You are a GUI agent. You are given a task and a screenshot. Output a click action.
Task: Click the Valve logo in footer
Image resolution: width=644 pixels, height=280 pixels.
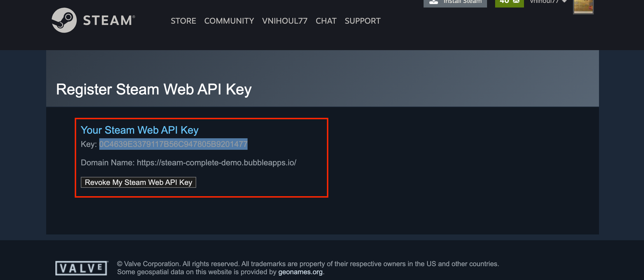tap(81, 268)
